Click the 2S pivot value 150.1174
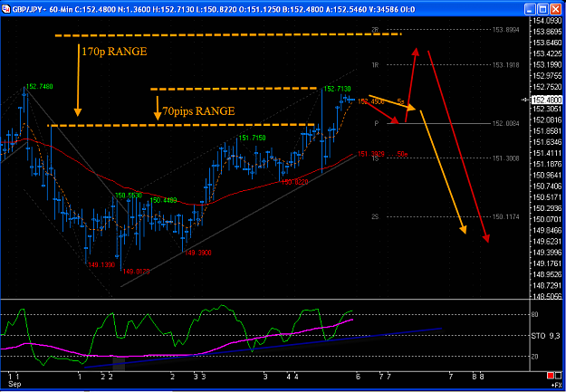Viewport: 566px width, 392px height. click(x=506, y=217)
